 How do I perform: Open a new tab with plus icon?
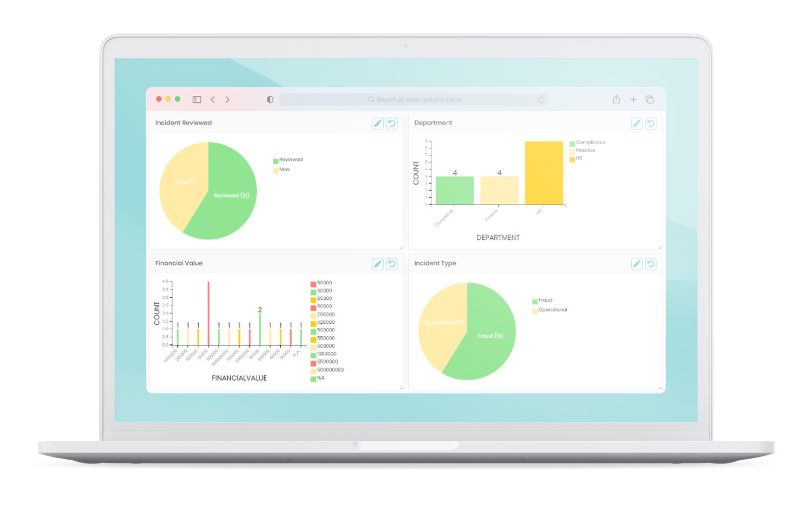pos(633,100)
